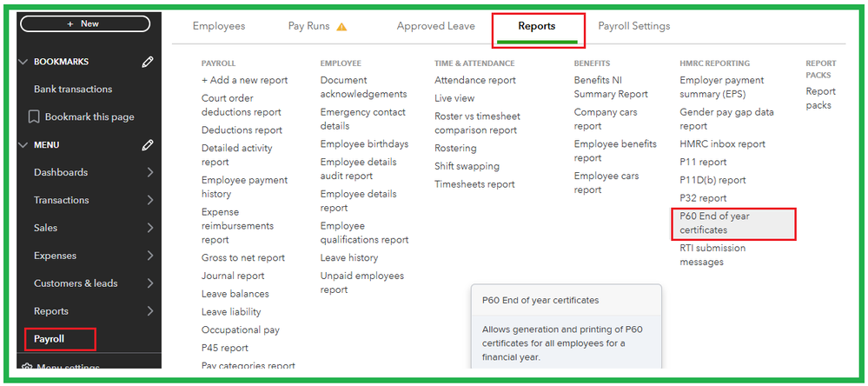This screenshot has width=868, height=386.
Task: Open the P11D(b) report
Action: click(713, 180)
